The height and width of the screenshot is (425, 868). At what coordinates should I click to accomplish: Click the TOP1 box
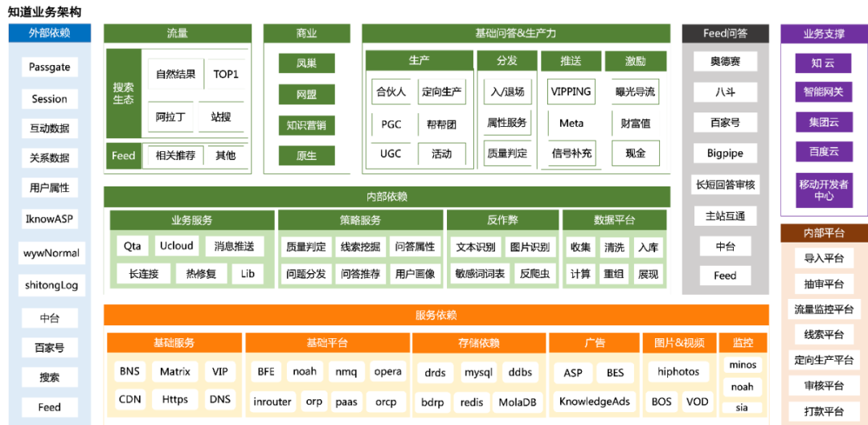tap(226, 74)
